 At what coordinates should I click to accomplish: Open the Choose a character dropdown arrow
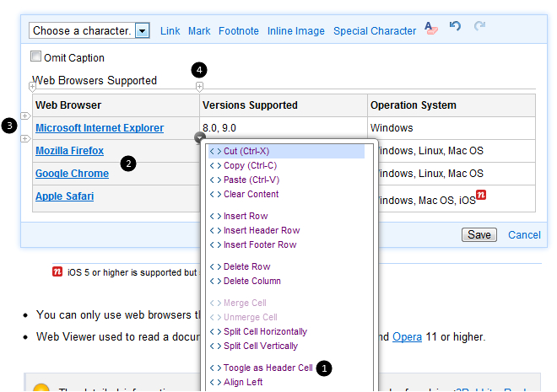[x=143, y=31]
